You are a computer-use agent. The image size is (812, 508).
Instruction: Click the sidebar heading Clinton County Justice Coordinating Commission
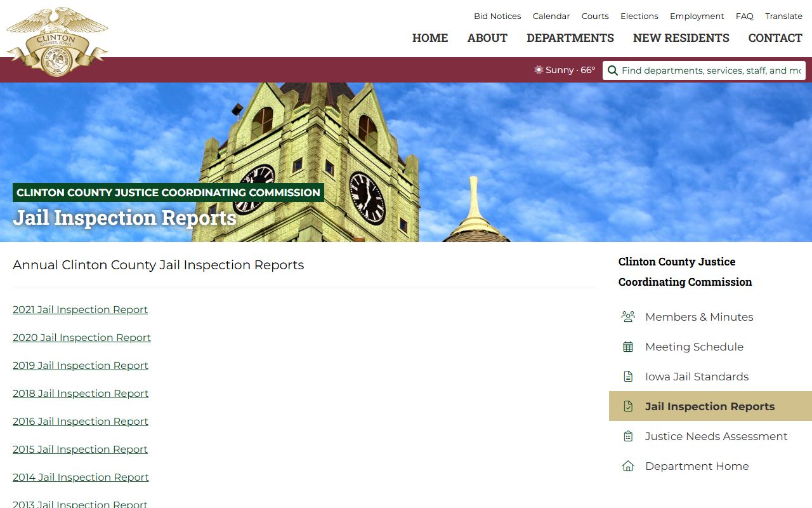click(685, 272)
